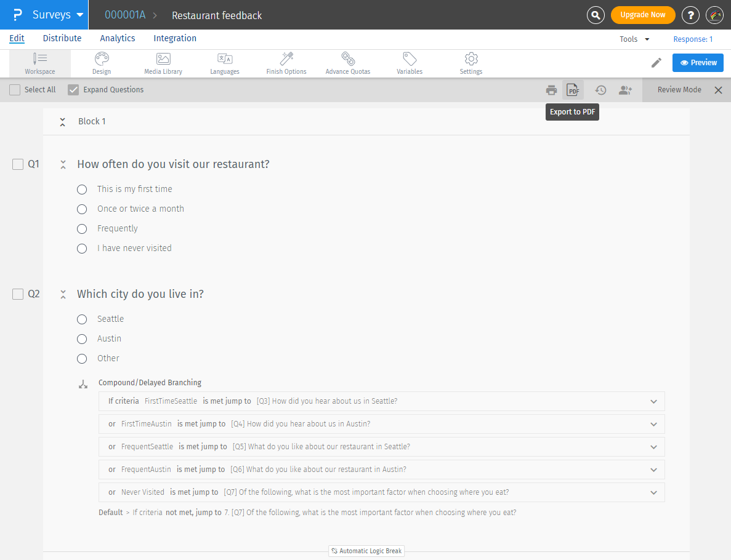The width and height of the screenshot is (731, 560).
Task: Click the Upgrade Now button
Action: pyautogui.click(x=643, y=15)
